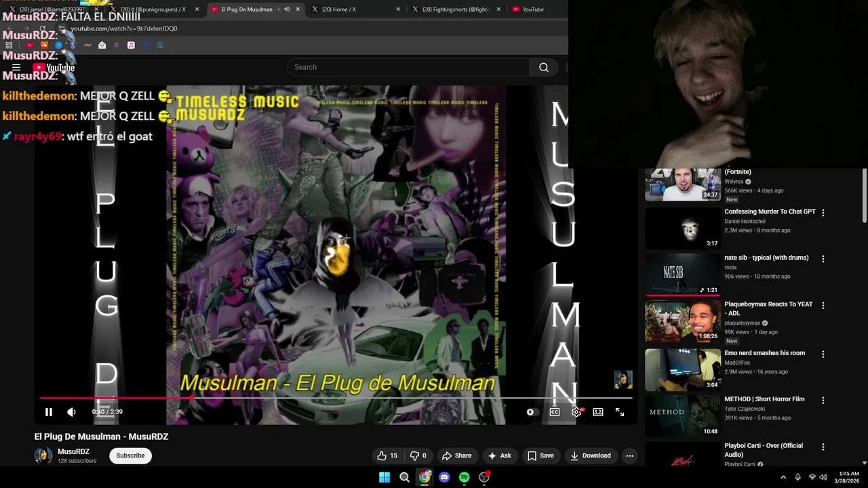Screen dimensions: 868x488
Task: Open OBS Studio from the taskbar
Action: [484, 477]
